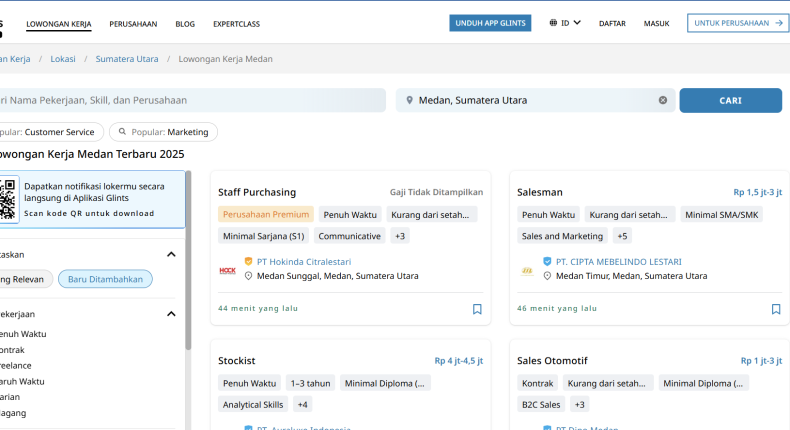Open the ExpertClass menu item

click(x=236, y=24)
